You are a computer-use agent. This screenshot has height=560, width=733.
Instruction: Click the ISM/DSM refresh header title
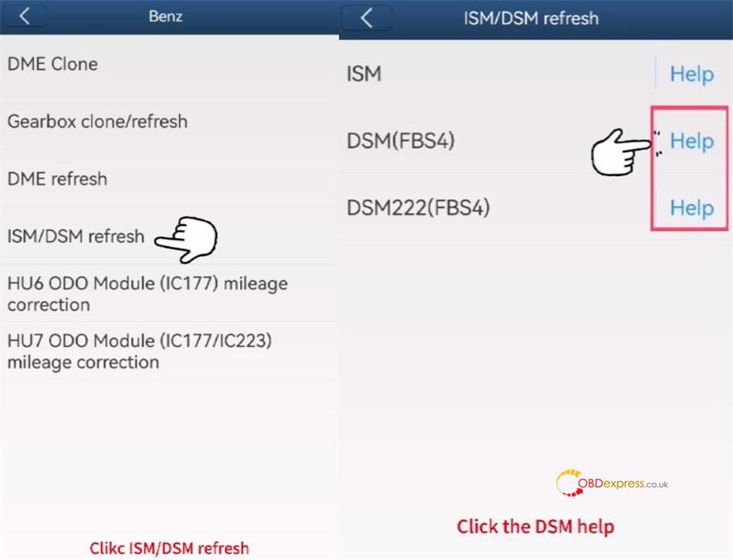click(531, 19)
